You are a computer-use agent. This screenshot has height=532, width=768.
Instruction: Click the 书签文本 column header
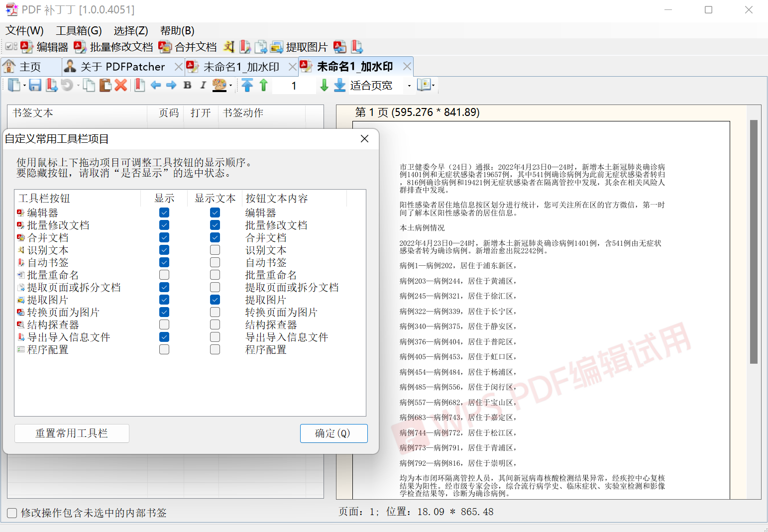click(77, 113)
